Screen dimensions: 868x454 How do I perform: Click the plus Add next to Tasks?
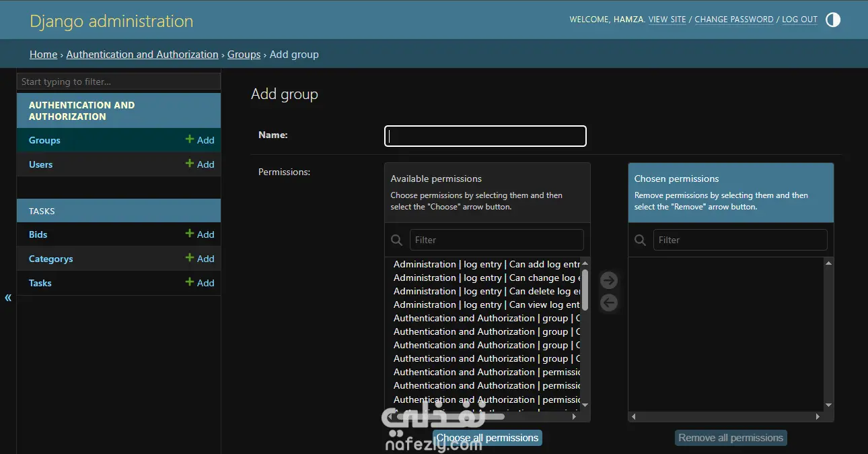tap(200, 283)
